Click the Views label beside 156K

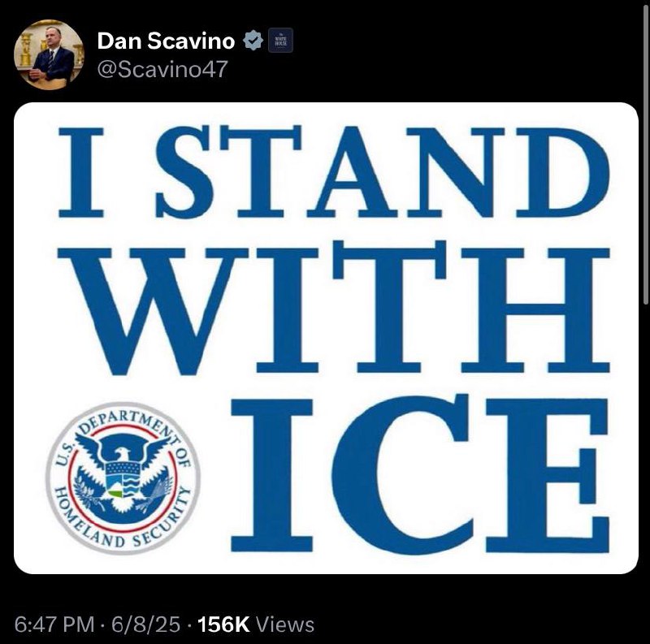click(x=285, y=625)
